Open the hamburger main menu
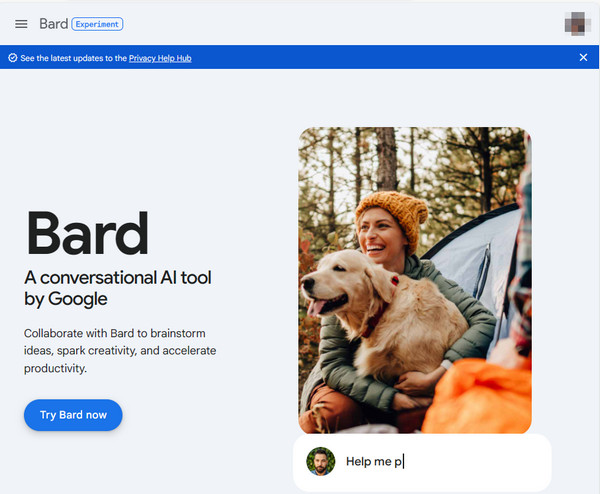 point(21,24)
